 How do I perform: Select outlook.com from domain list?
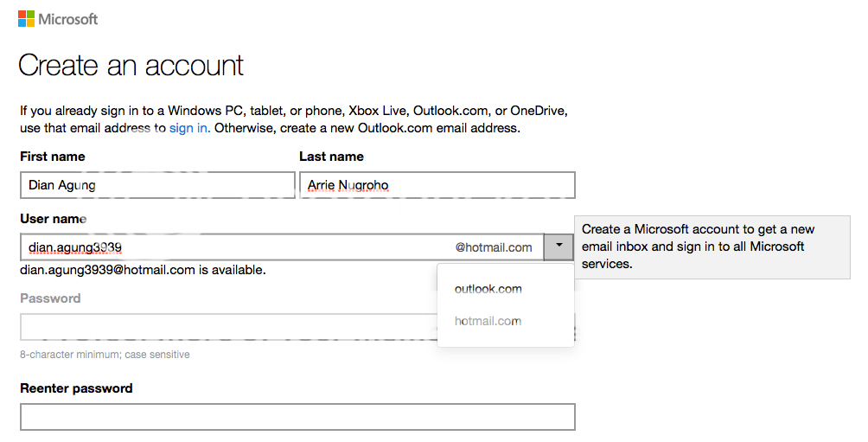coord(488,289)
